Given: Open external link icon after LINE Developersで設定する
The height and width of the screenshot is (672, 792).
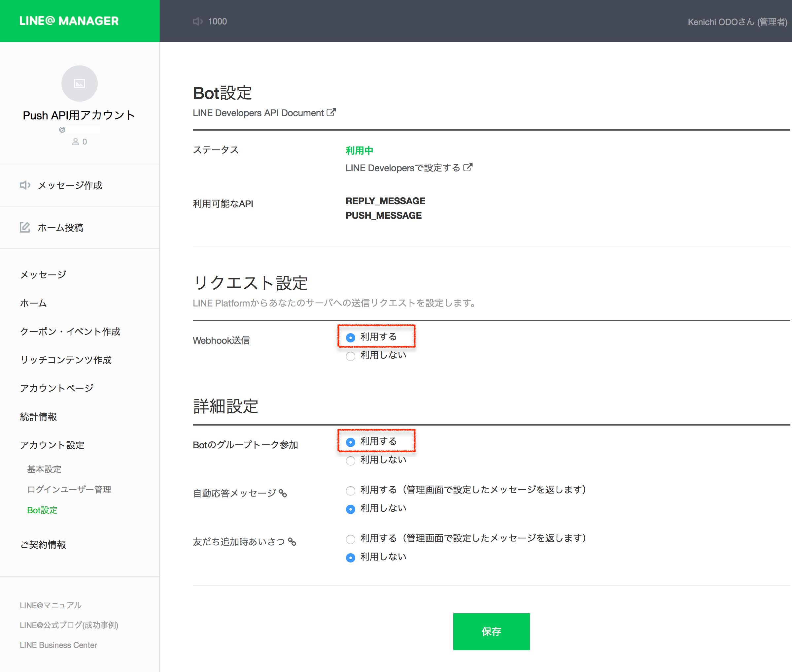Looking at the screenshot, I should pyautogui.click(x=468, y=167).
